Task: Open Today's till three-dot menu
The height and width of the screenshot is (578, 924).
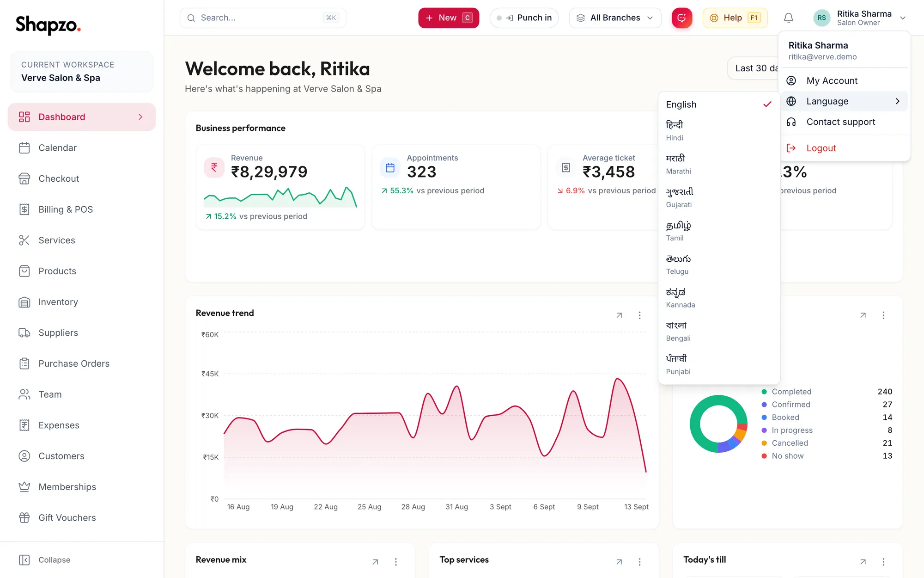Action: point(883,562)
